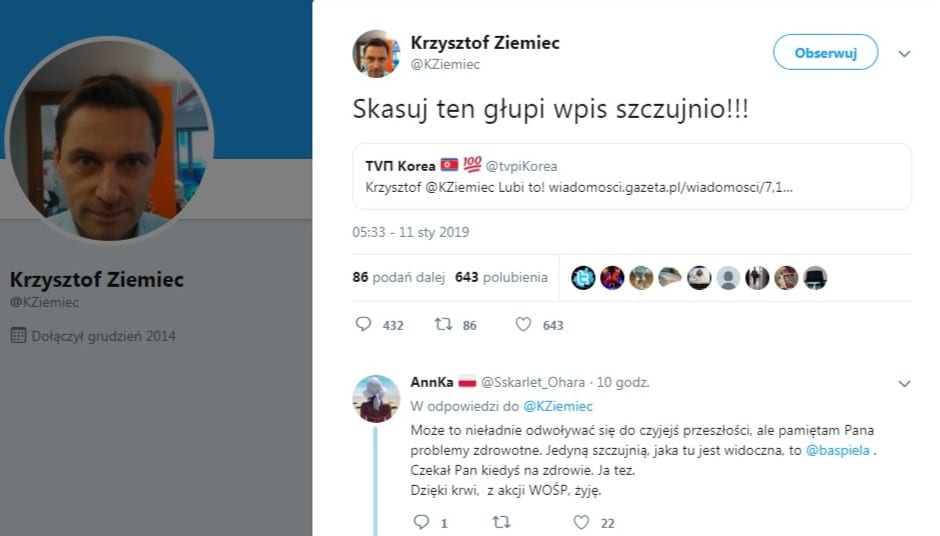Open the large profile photo in sidebar
This screenshot has width=940, height=536.
pyautogui.click(x=110, y=140)
